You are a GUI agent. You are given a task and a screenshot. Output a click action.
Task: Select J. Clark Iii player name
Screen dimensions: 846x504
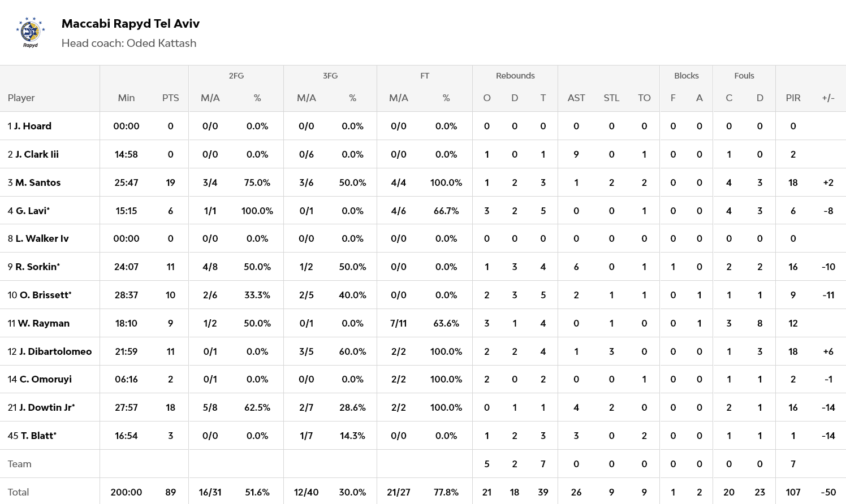[37, 154]
